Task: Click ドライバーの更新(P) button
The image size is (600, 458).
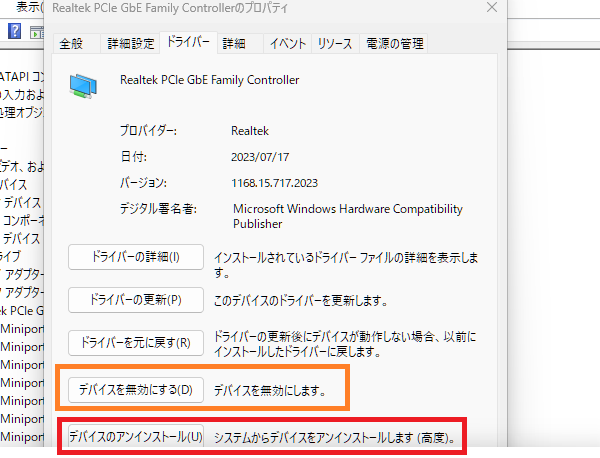Action: point(136,300)
